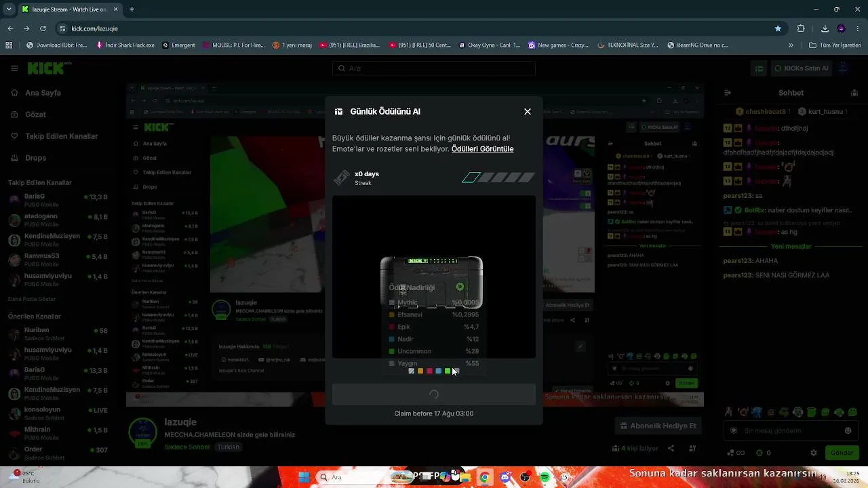
Task: Open the profile avatar menu in the Kick header
Action: 843,68
